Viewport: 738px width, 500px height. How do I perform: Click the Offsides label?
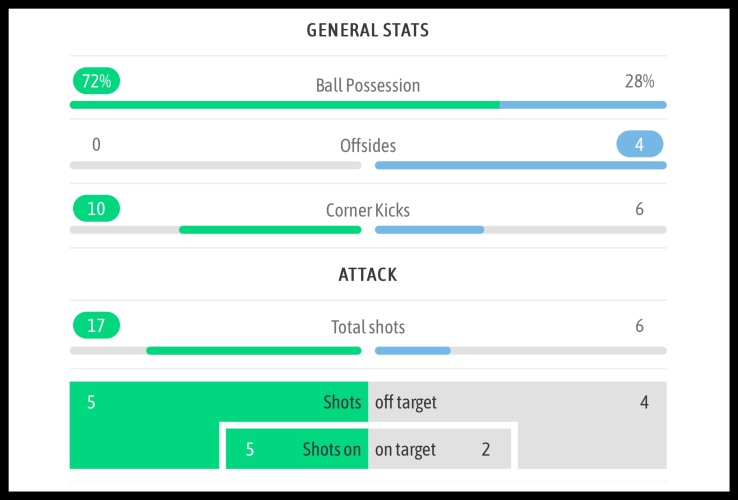368,146
